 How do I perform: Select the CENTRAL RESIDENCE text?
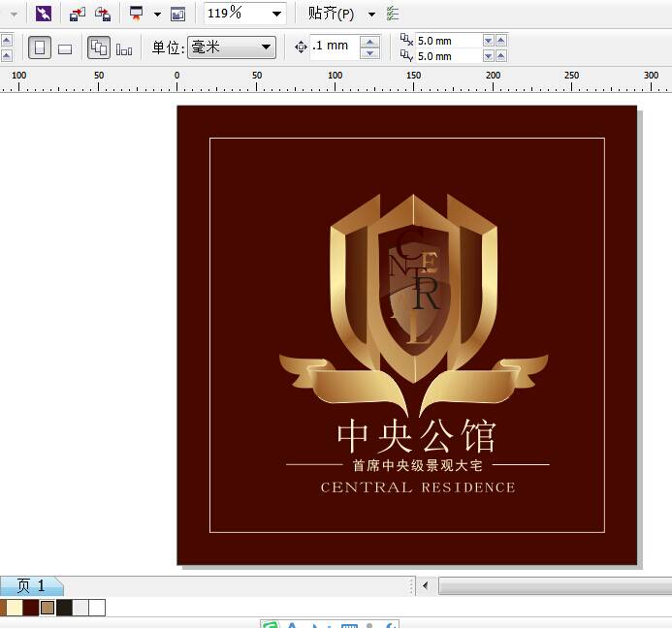point(418,487)
